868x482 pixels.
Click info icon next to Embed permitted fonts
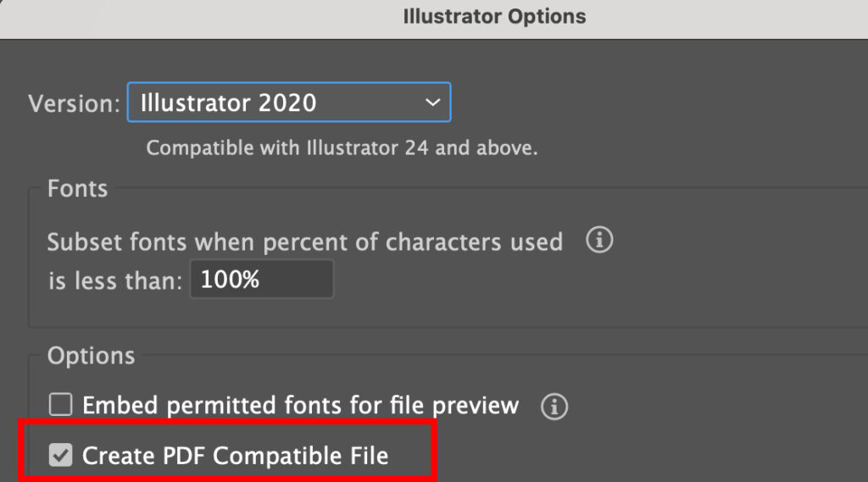coord(554,407)
